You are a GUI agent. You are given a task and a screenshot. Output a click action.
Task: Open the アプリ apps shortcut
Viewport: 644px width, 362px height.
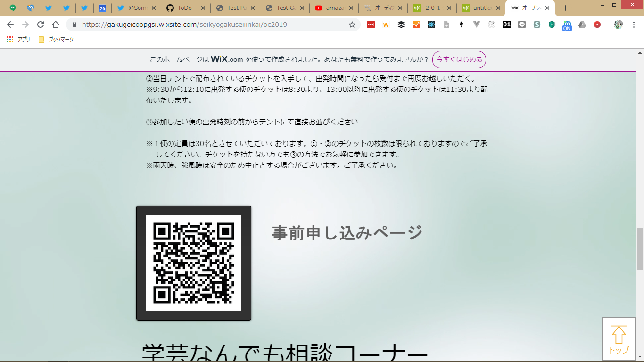(19, 40)
